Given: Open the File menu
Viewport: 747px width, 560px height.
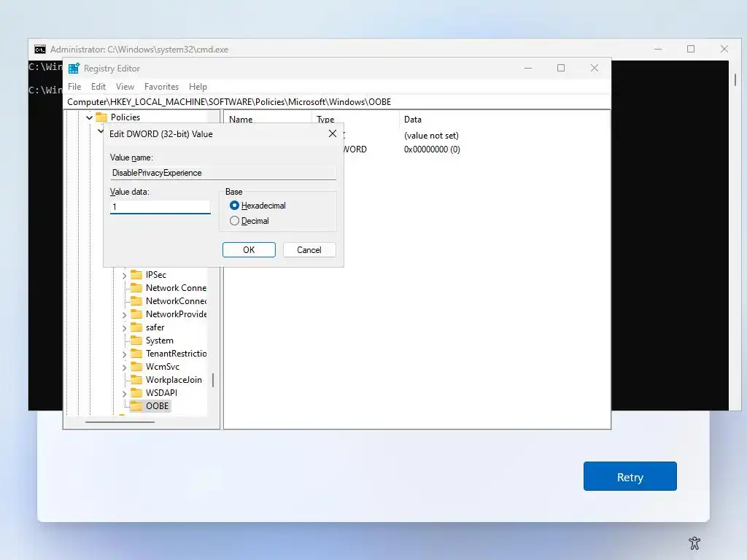Looking at the screenshot, I should pyautogui.click(x=74, y=87).
